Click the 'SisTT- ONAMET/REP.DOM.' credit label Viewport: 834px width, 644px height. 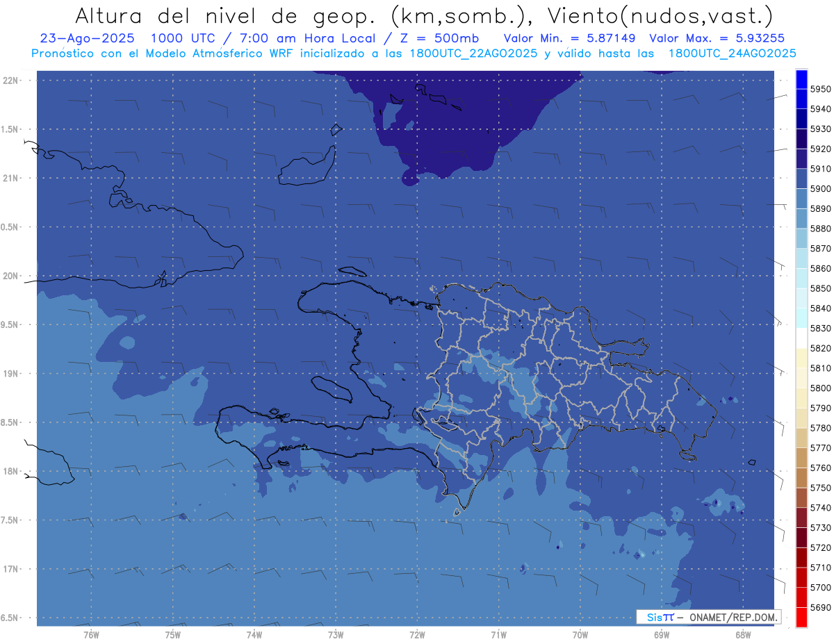point(709,617)
